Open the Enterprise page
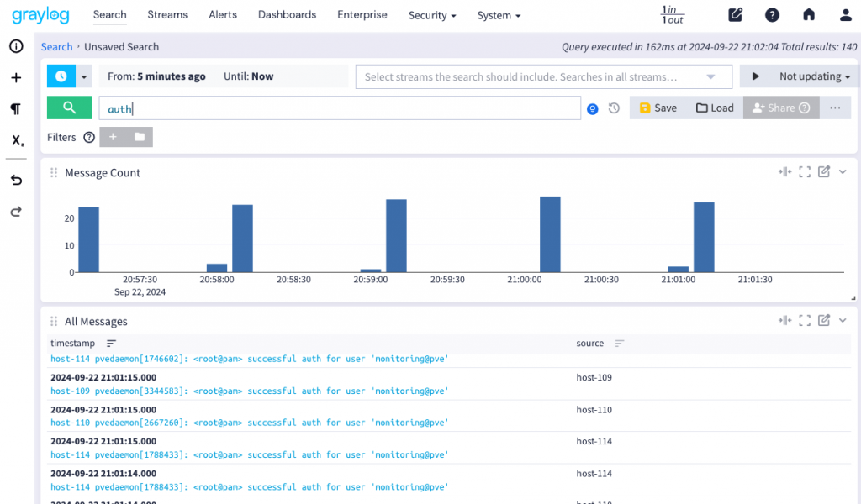 362,15
